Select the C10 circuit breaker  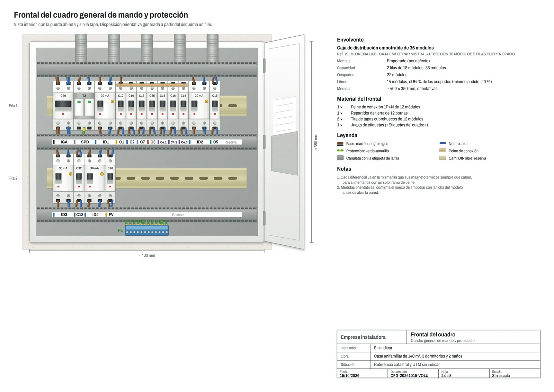[120, 106]
